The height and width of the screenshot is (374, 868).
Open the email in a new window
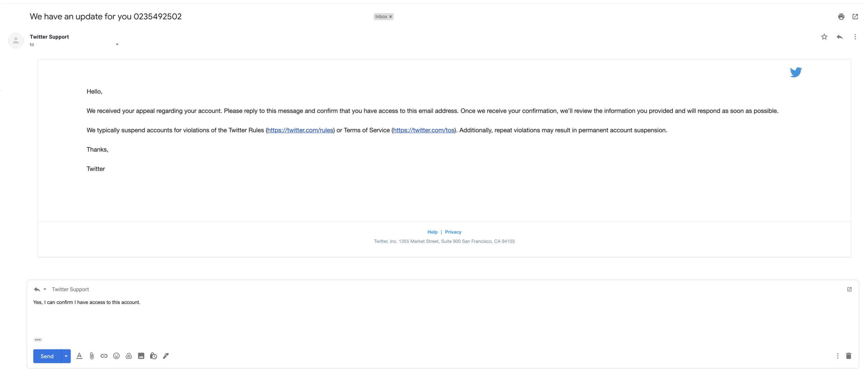tap(855, 17)
